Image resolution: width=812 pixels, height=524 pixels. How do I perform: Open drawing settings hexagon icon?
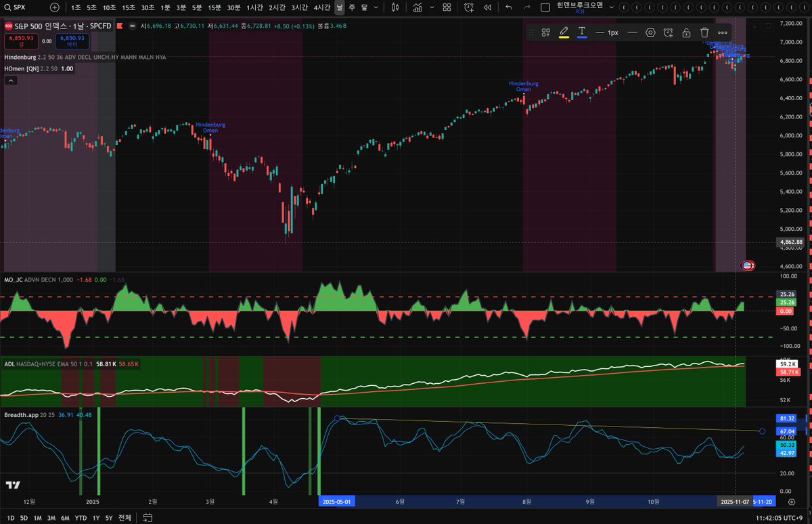pyautogui.click(x=650, y=32)
